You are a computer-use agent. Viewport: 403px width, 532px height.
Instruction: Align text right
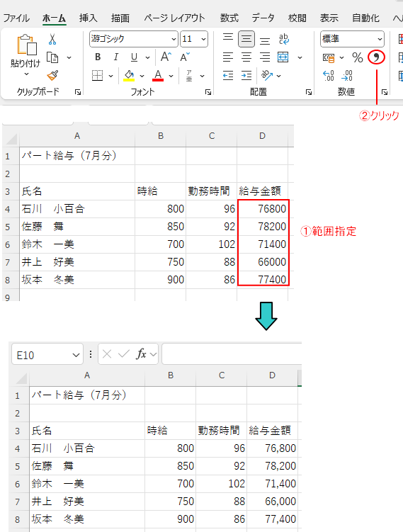point(265,57)
